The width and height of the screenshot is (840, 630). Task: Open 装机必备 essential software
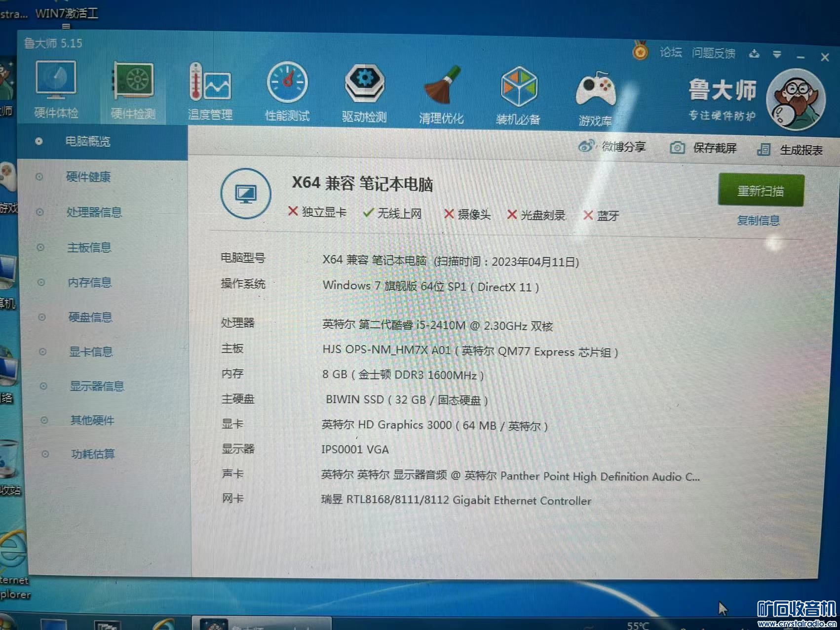pyautogui.click(x=518, y=96)
